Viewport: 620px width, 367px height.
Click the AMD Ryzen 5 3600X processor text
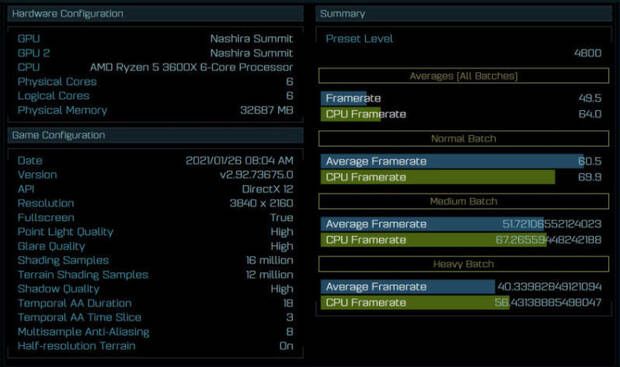191,67
